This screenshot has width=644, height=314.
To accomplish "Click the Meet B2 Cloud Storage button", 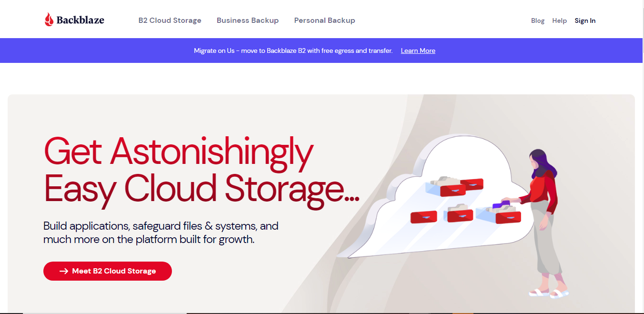I will tap(108, 271).
